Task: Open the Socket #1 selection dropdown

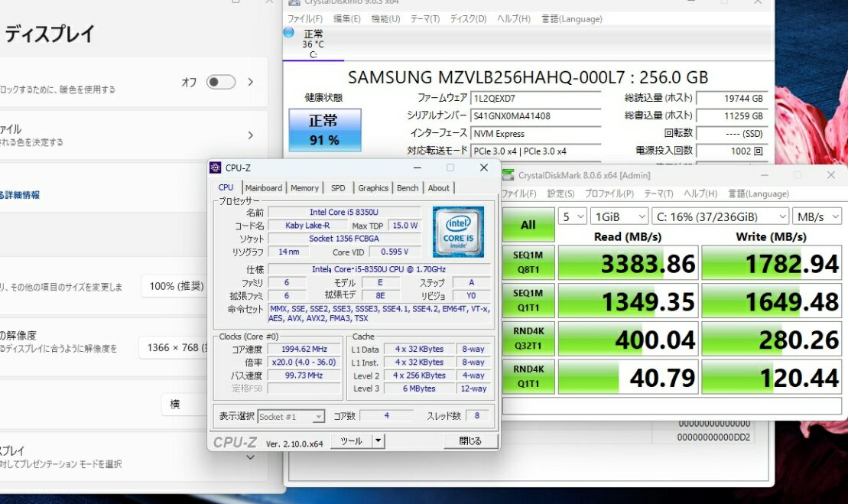Action: pos(291,416)
